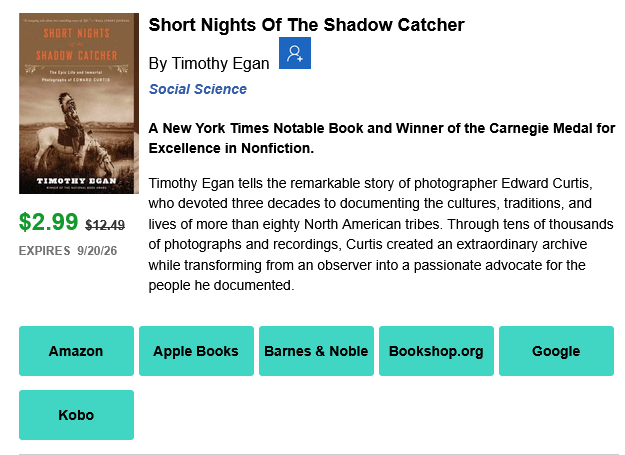Screen dimensions: 625x455
Task: Click the bold Carnegie Medal award tagline
Action: click(382, 138)
